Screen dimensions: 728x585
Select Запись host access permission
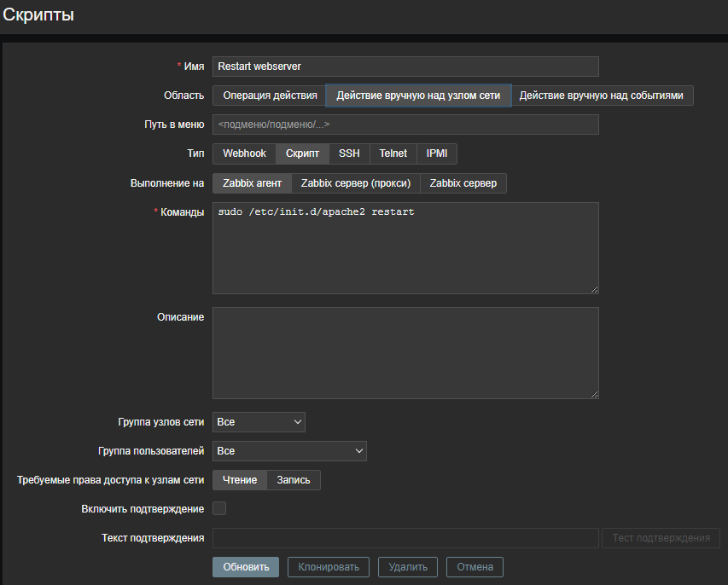click(294, 480)
